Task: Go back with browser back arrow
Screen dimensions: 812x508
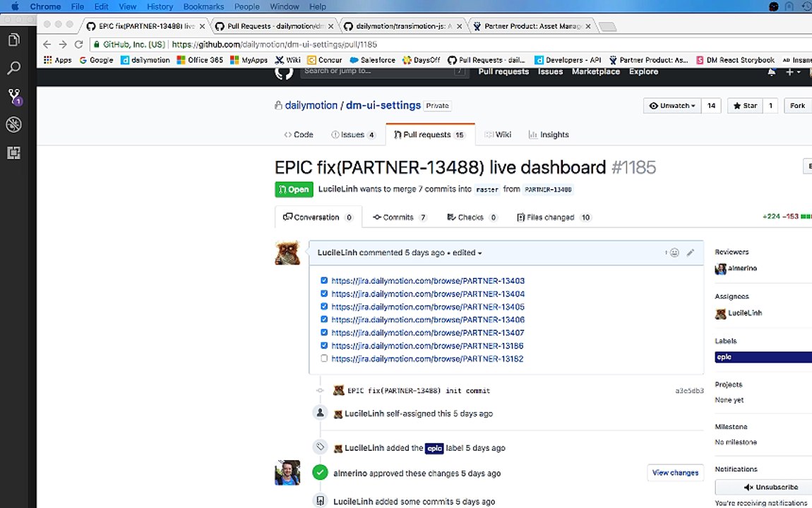Action: tap(47, 44)
